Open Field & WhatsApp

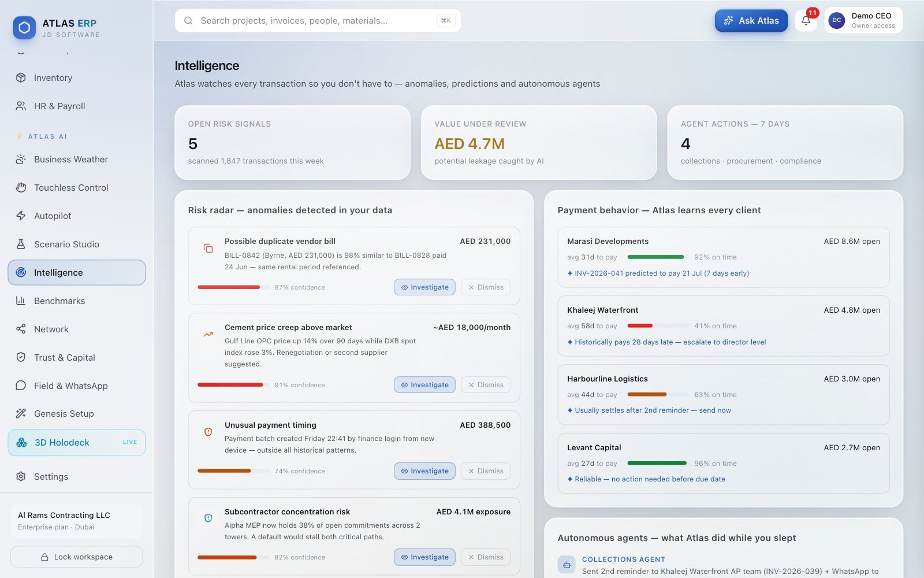(x=77, y=386)
